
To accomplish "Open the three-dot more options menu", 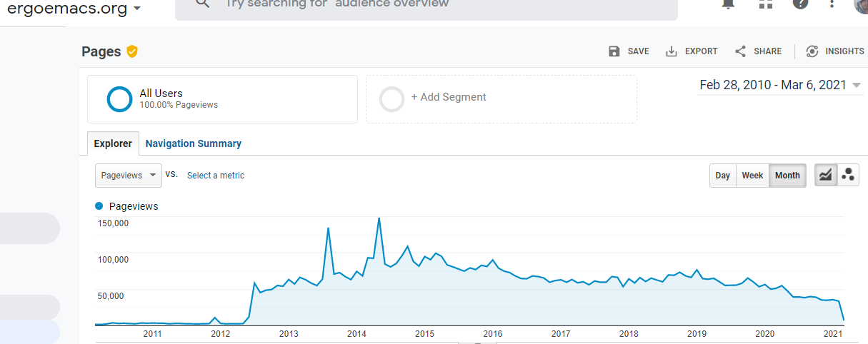I will pyautogui.click(x=832, y=4).
